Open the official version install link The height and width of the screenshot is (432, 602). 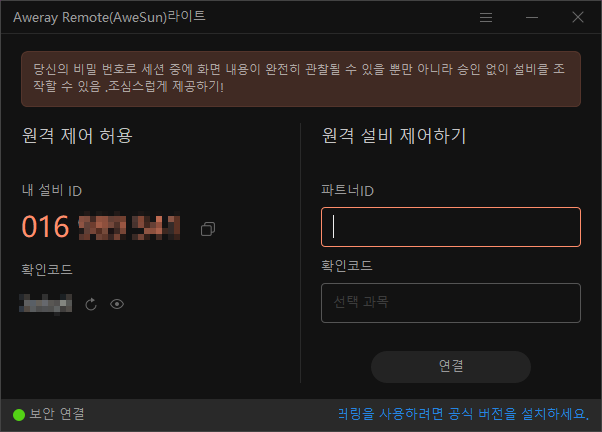tap(463, 414)
